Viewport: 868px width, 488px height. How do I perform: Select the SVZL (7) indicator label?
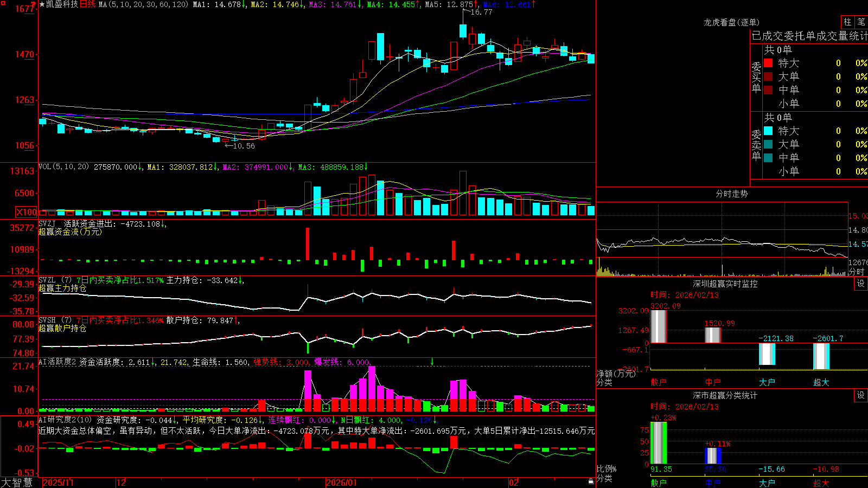[55, 280]
